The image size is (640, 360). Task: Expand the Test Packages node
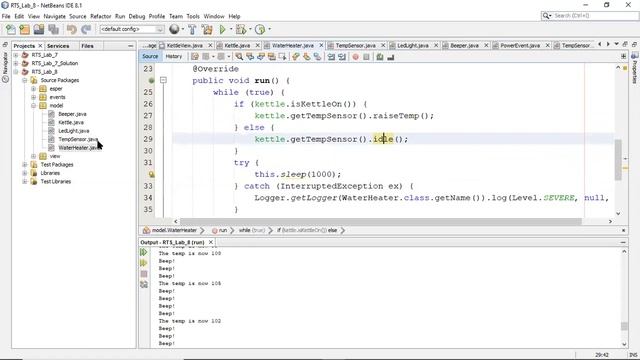(24, 164)
